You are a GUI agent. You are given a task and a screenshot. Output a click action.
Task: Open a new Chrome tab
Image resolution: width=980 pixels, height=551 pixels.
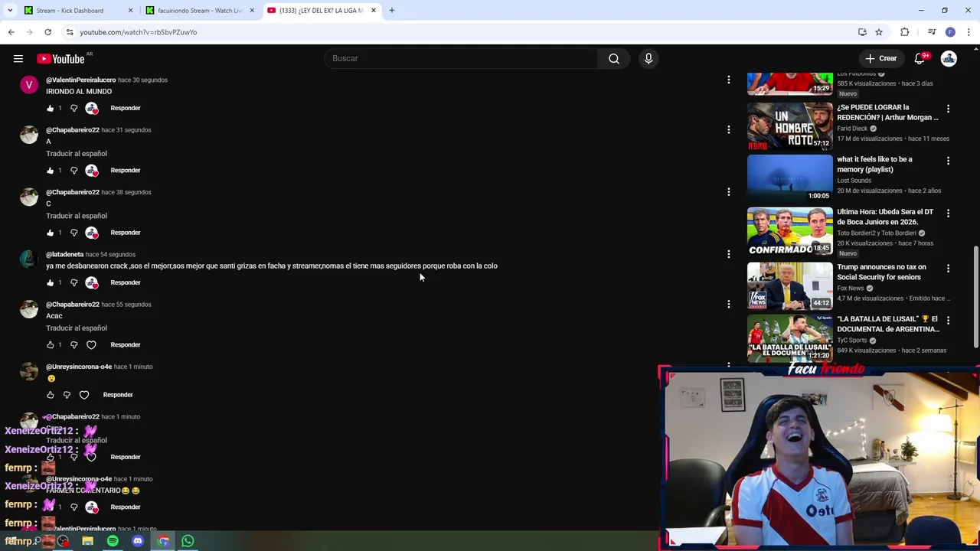coord(391,10)
